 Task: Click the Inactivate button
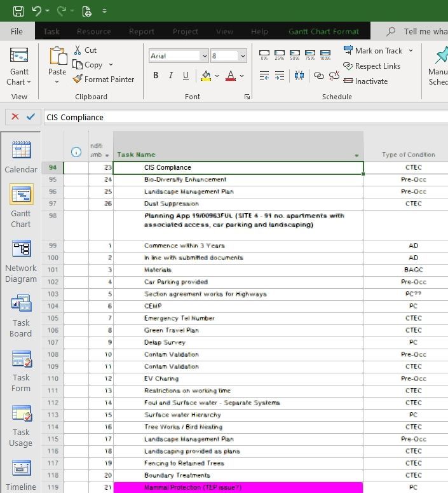[x=365, y=81]
